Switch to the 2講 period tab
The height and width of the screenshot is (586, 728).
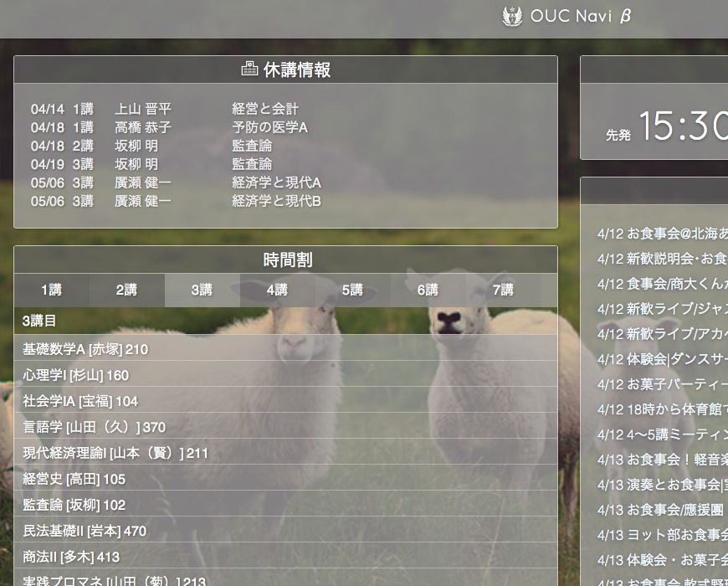[x=126, y=290]
